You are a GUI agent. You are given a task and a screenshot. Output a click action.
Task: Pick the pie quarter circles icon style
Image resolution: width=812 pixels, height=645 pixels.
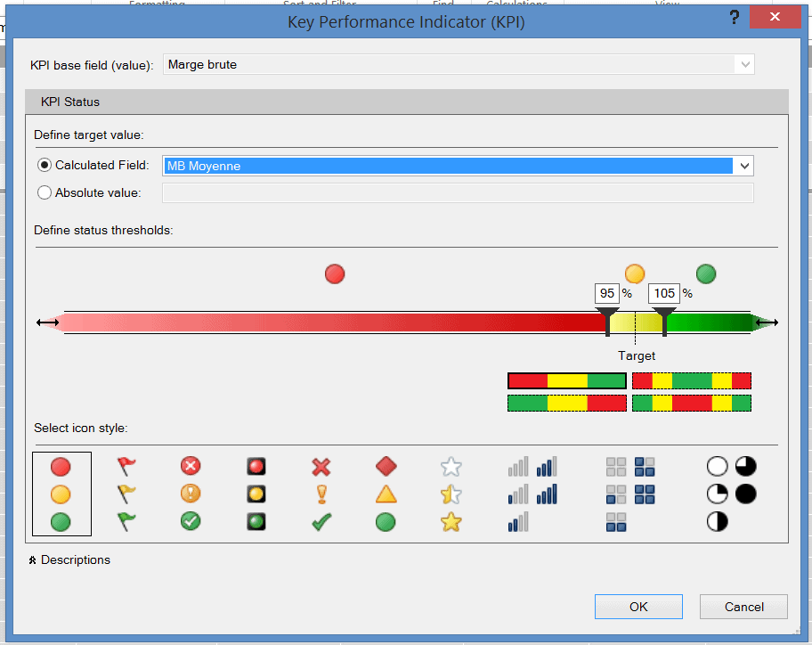click(731, 494)
